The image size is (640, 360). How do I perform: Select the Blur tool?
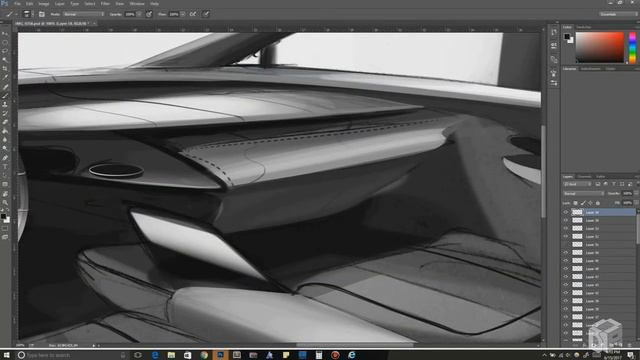pos(5,140)
